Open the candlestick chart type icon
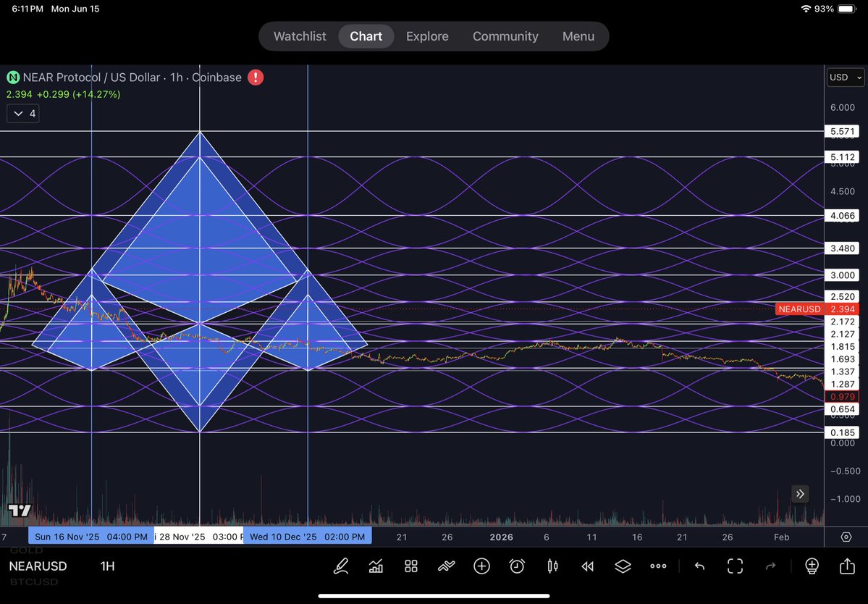The image size is (868, 604). click(552, 566)
